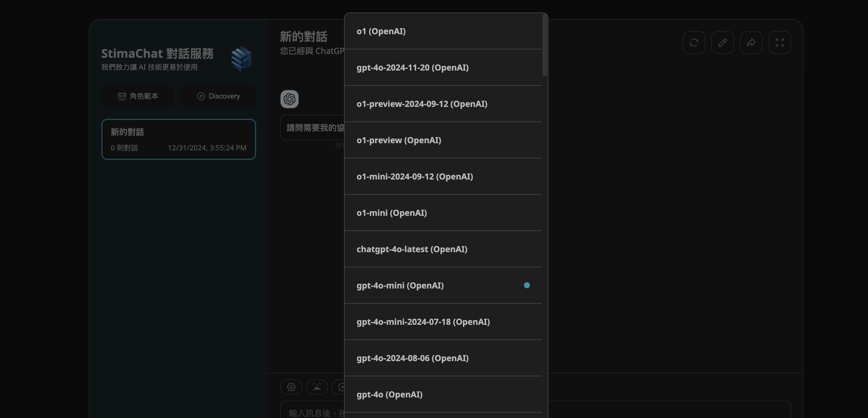Image resolution: width=868 pixels, height=418 pixels.
Task: Switch to chatgpt-4o-latest (OpenAI) model
Action: 443,249
